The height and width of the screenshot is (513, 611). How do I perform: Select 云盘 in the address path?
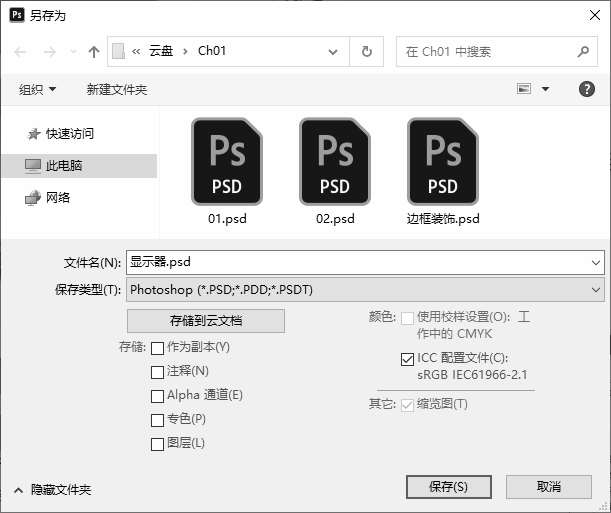pyautogui.click(x=161, y=51)
